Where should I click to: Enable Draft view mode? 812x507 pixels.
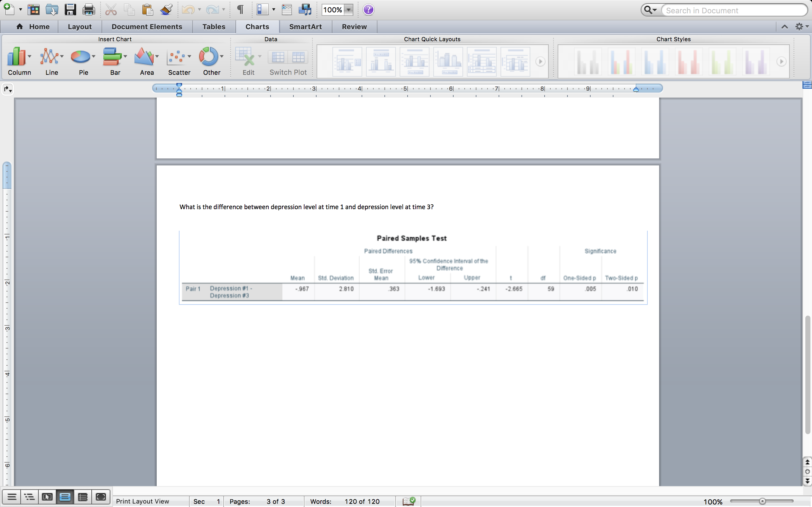point(11,497)
